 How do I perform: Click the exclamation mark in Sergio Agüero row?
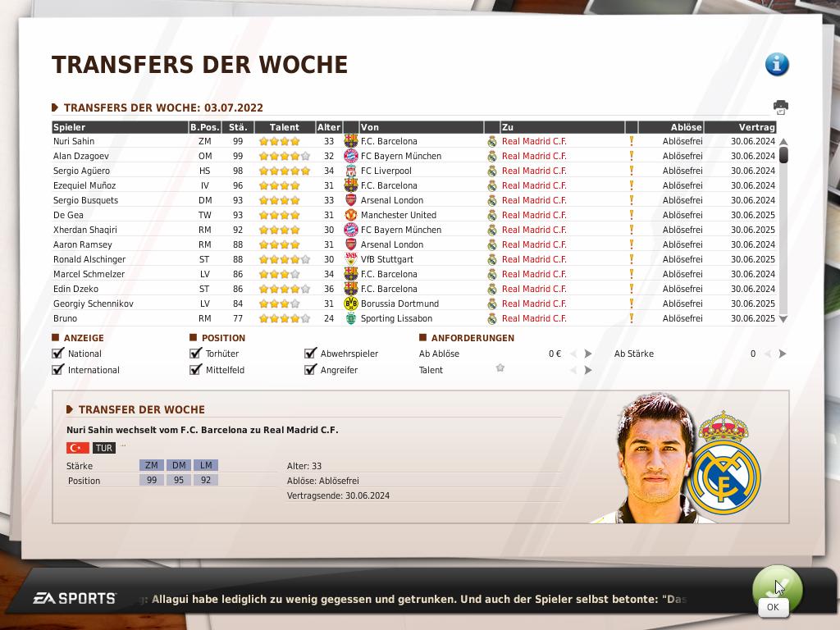click(632, 171)
